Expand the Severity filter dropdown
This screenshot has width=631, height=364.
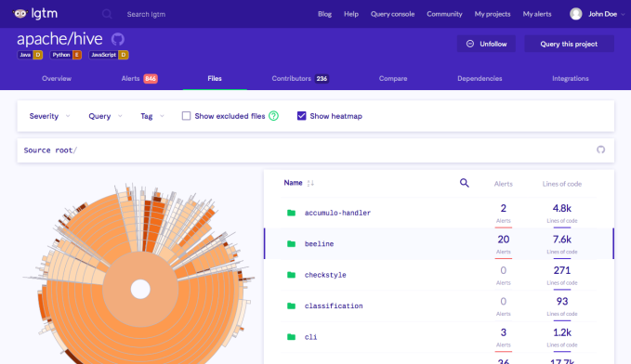tap(49, 116)
